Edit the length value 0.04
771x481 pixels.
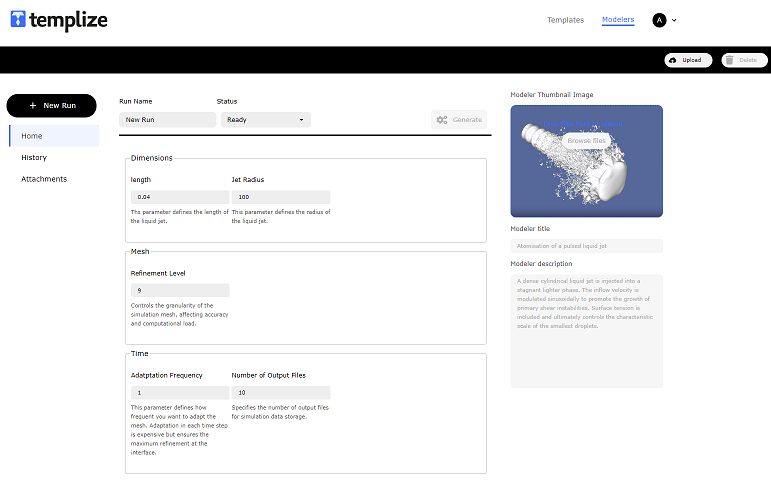click(180, 197)
